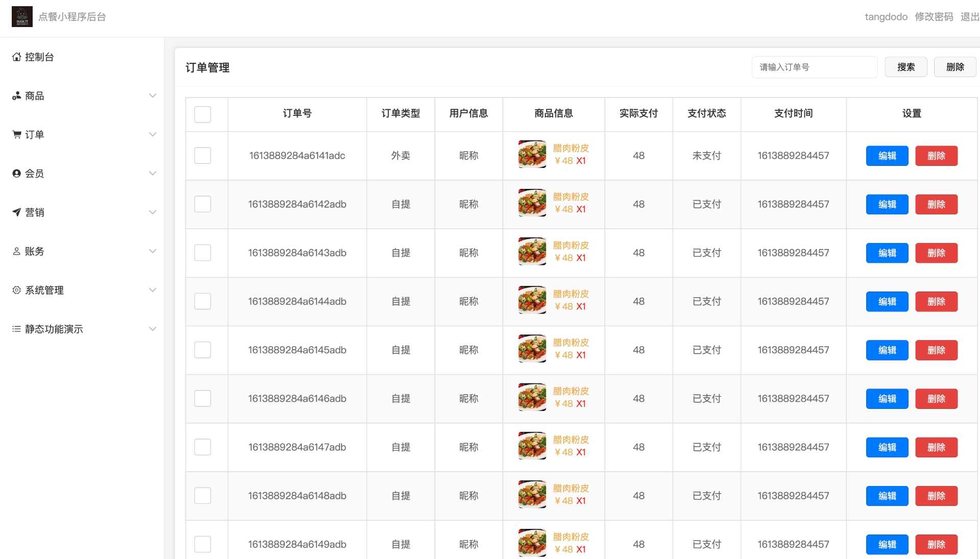980x559 pixels.
Task: Click the home icon beside 控制台
Action: pos(16,57)
